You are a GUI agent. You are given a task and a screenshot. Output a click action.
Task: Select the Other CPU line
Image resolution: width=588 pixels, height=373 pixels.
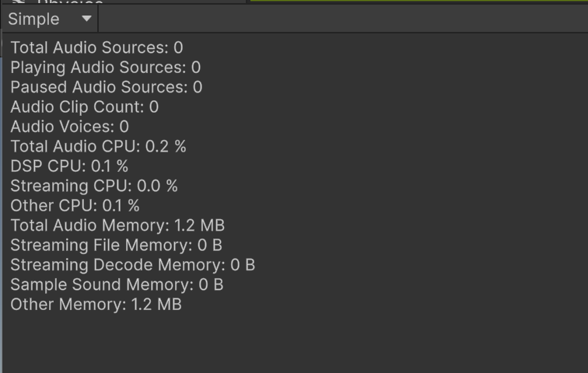75,206
